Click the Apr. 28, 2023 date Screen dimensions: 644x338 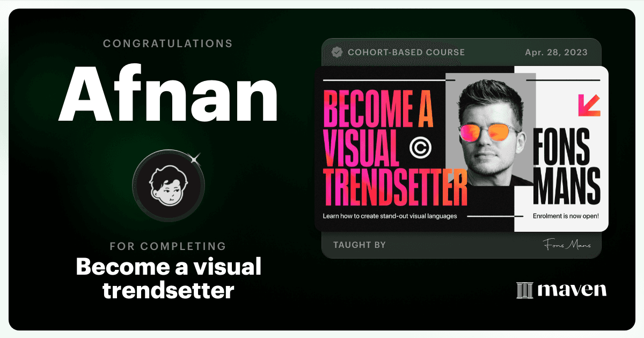(x=556, y=53)
